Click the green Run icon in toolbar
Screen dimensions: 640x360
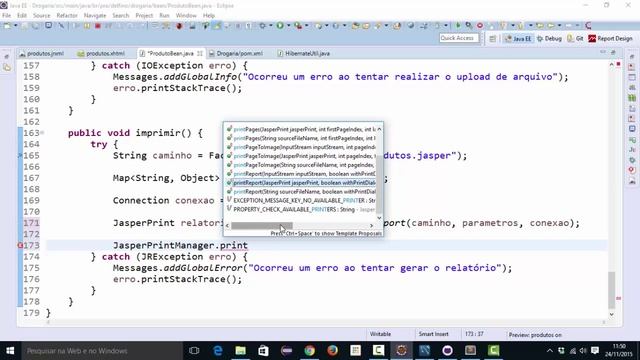(280, 26)
